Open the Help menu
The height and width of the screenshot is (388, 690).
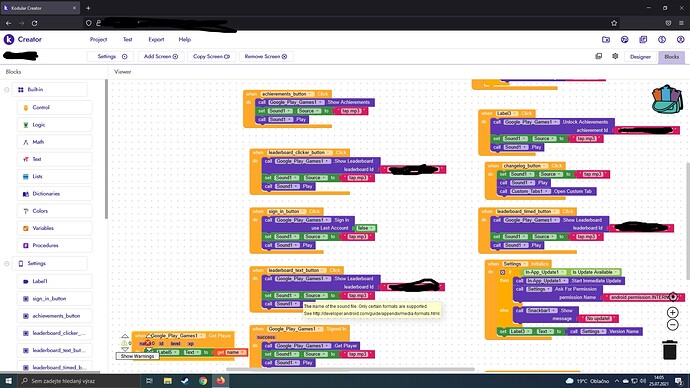185,40
